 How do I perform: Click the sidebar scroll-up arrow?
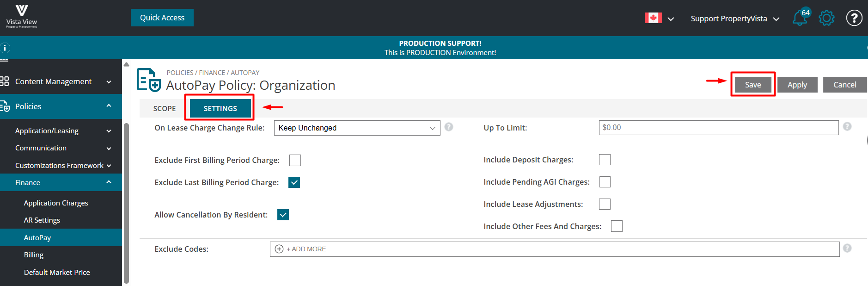point(127,65)
